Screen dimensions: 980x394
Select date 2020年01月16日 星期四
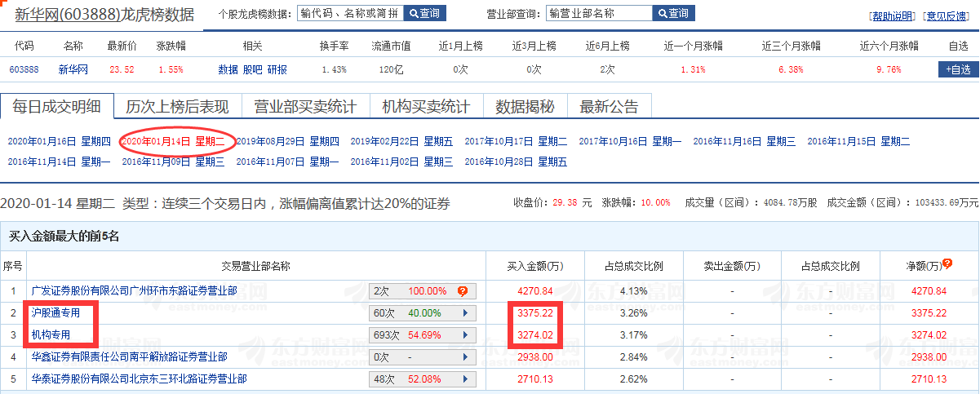pos(59,141)
